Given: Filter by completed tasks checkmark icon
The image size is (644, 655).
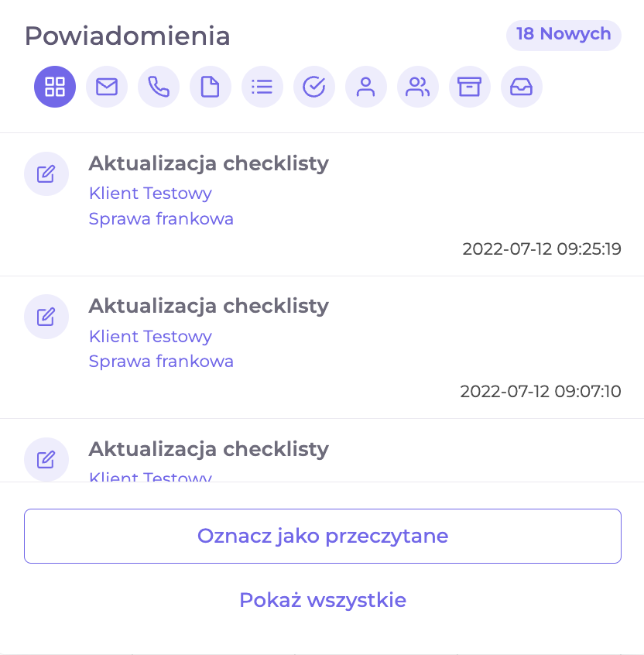Looking at the screenshot, I should (x=314, y=87).
